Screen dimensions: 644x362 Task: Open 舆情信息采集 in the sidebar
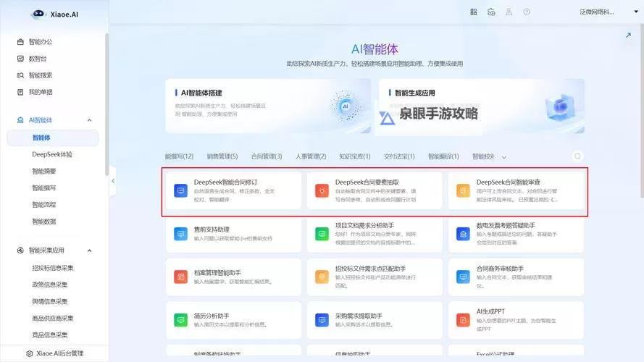point(50,301)
